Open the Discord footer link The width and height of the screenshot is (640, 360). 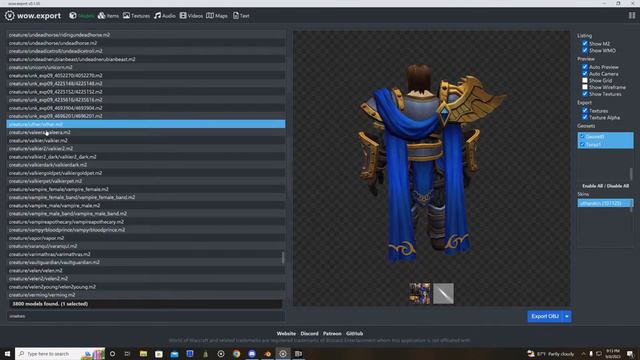click(309, 333)
